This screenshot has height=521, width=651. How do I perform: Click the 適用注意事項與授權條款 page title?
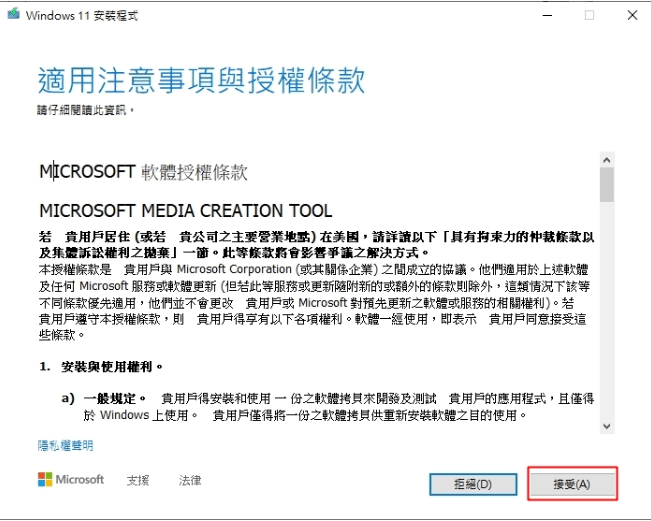point(201,80)
